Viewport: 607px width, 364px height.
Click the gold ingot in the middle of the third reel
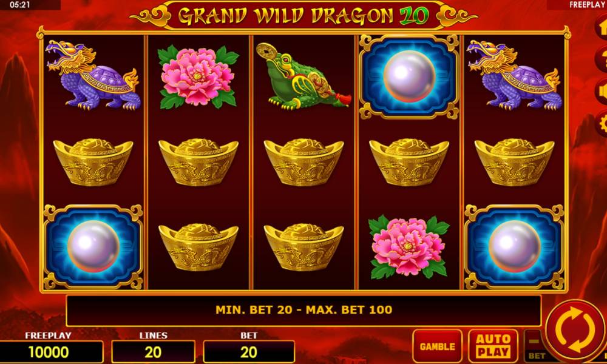click(303, 162)
